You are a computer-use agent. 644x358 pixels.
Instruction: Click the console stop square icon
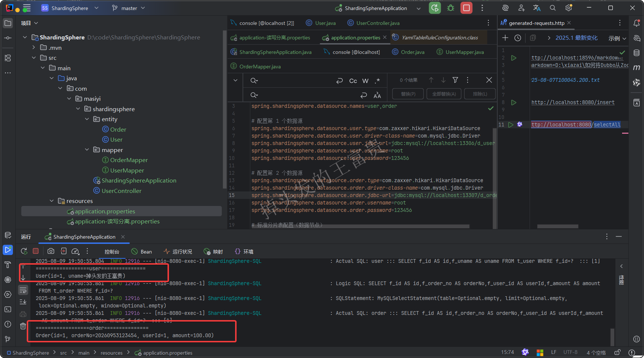(x=36, y=251)
